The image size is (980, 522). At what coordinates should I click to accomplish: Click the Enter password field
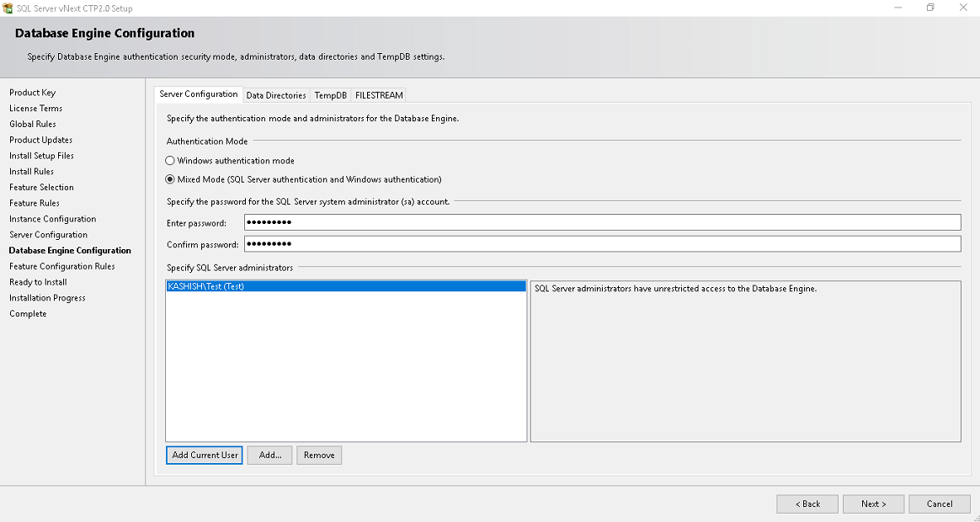click(603, 222)
